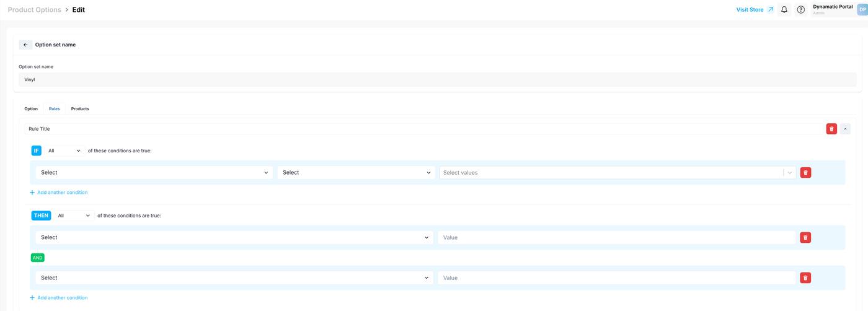Open the IF All conditions dropdown
This screenshot has height=311, width=868.
64,151
